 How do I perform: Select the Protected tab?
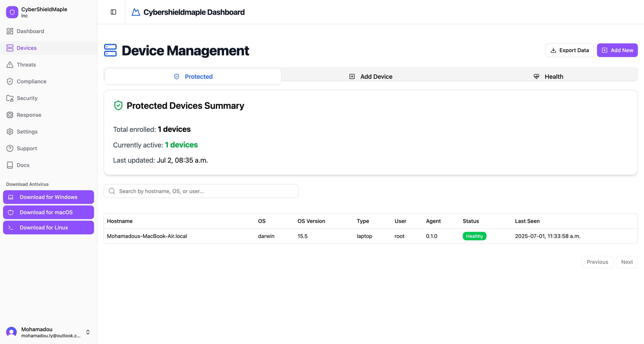193,76
